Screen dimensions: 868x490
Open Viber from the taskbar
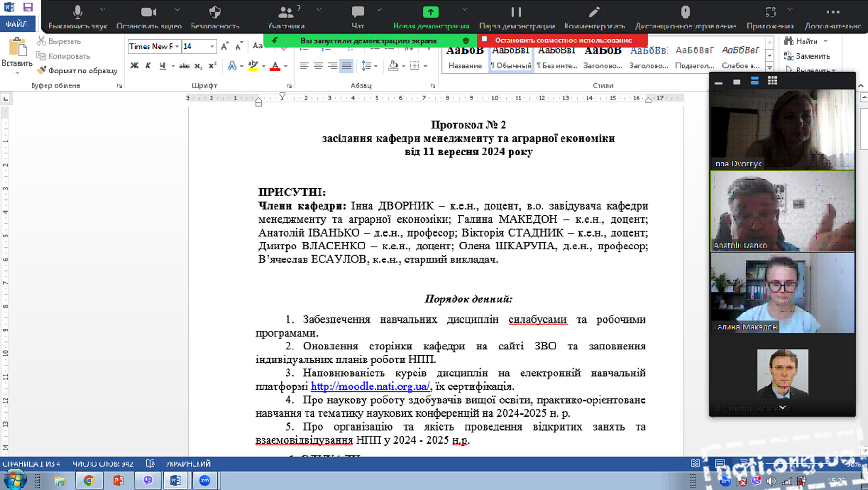[147, 480]
